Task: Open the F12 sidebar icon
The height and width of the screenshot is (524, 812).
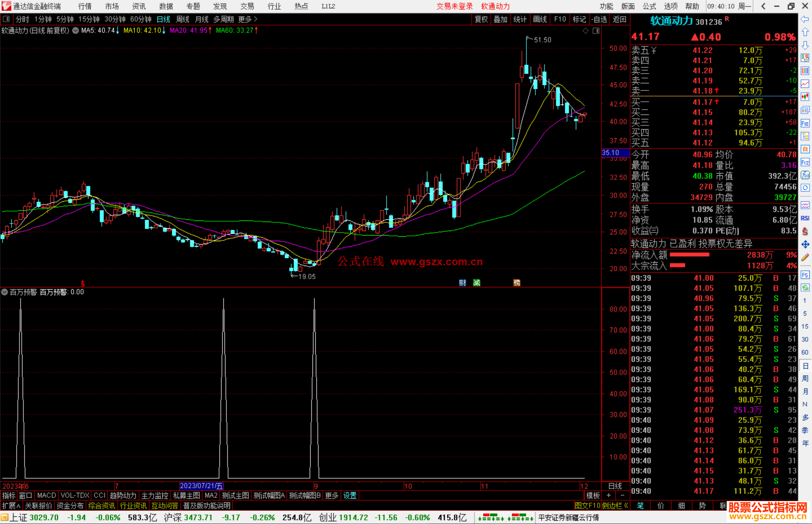Action: (805, 162)
